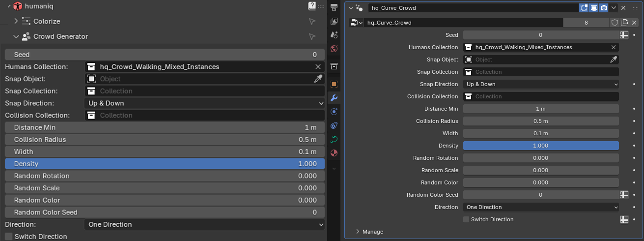This screenshot has height=241, width=644.
Task: Select Snap Collection field in humaniq panel
Action: point(204,91)
